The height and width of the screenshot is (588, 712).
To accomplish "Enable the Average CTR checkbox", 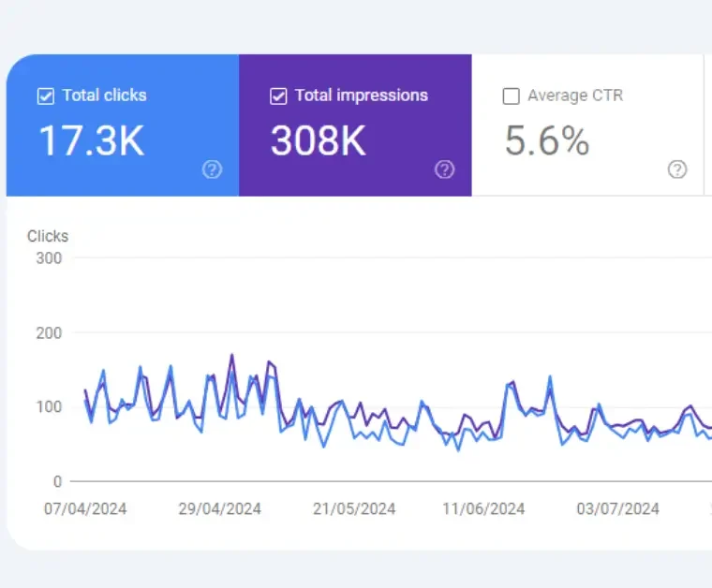I will 512,96.
